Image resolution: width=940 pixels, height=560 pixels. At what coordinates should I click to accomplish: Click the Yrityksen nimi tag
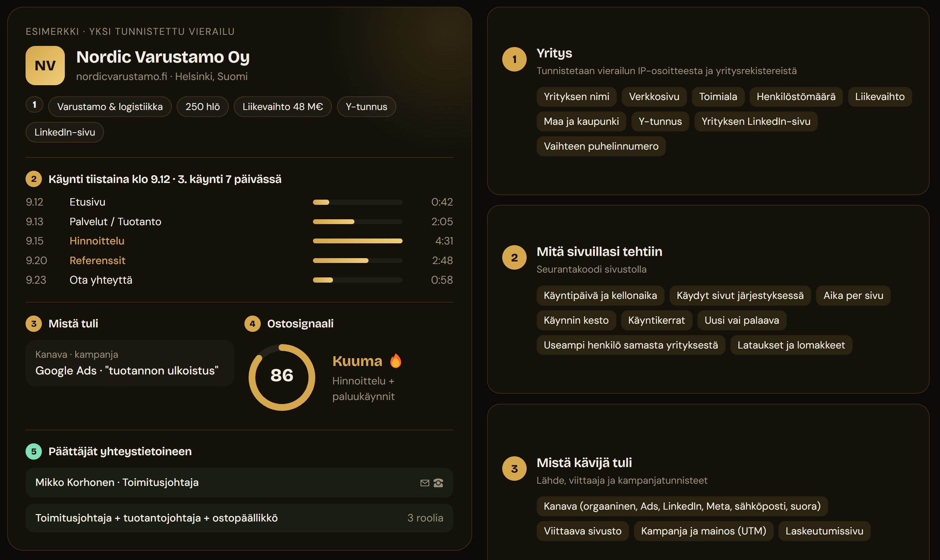point(576,97)
